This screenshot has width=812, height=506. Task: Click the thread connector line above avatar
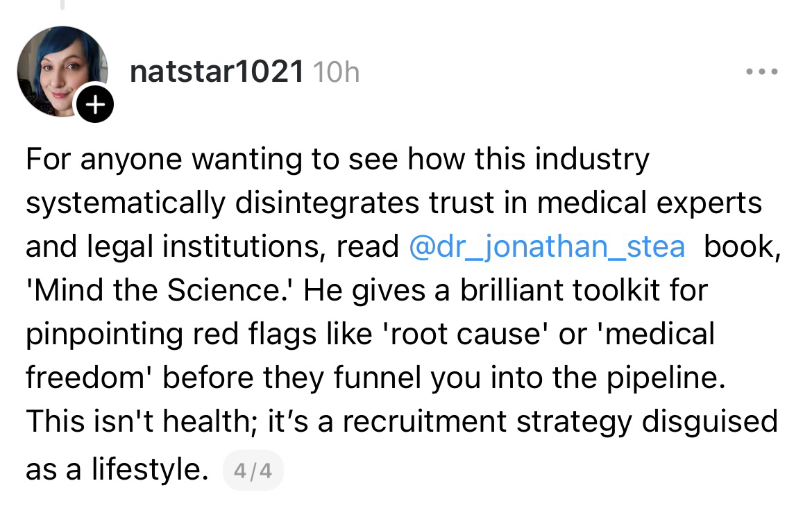(x=61, y=6)
